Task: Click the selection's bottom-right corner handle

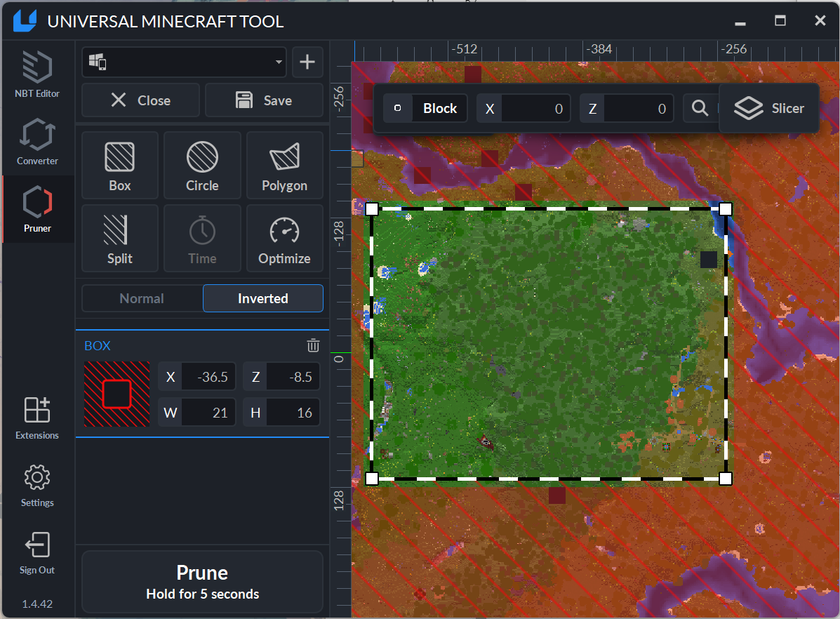Action: (726, 479)
